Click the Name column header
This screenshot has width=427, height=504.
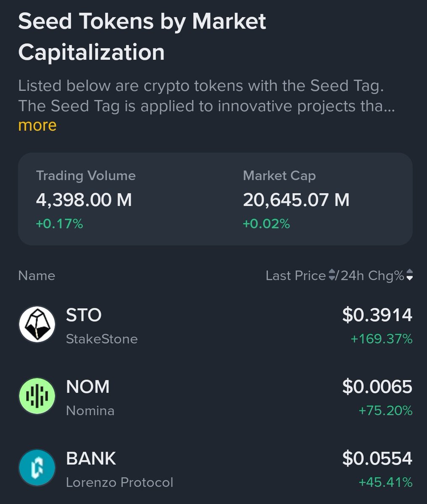click(37, 276)
